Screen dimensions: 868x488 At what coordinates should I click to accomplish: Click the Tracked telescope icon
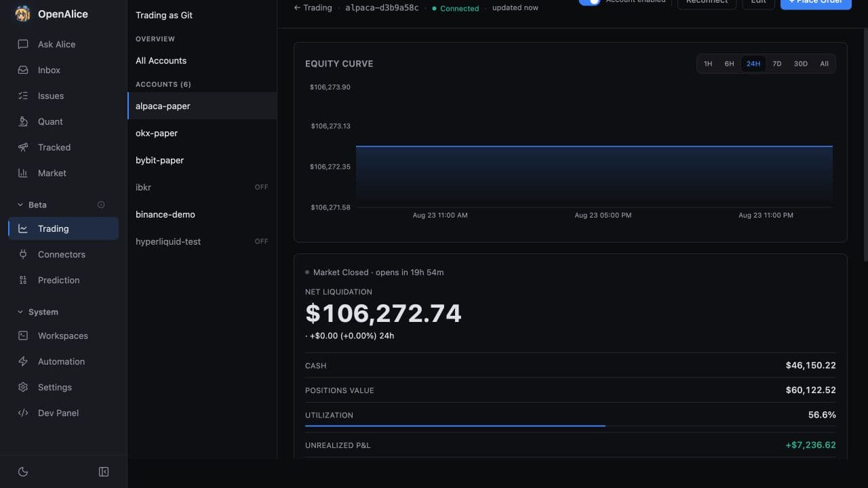click(23, 147)
